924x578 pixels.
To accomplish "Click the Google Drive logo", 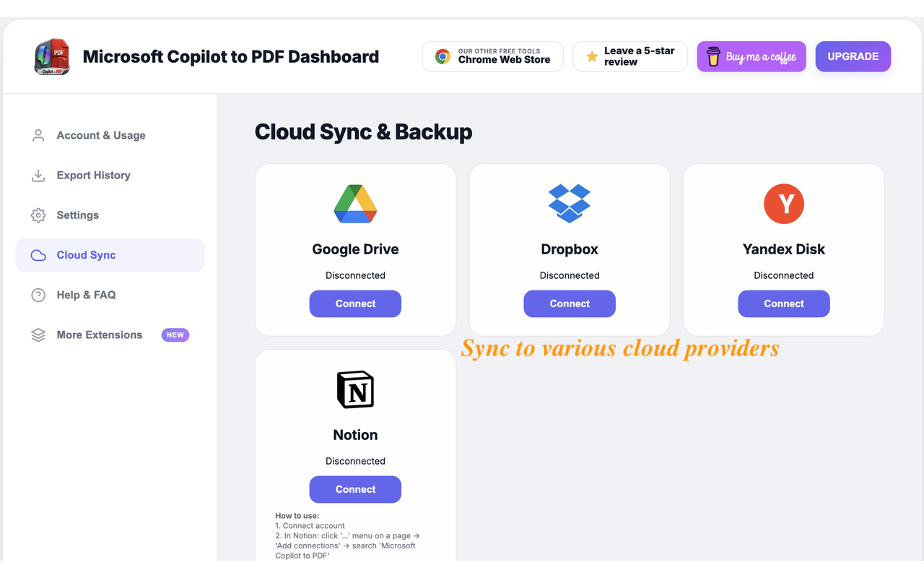I will 355,204.
